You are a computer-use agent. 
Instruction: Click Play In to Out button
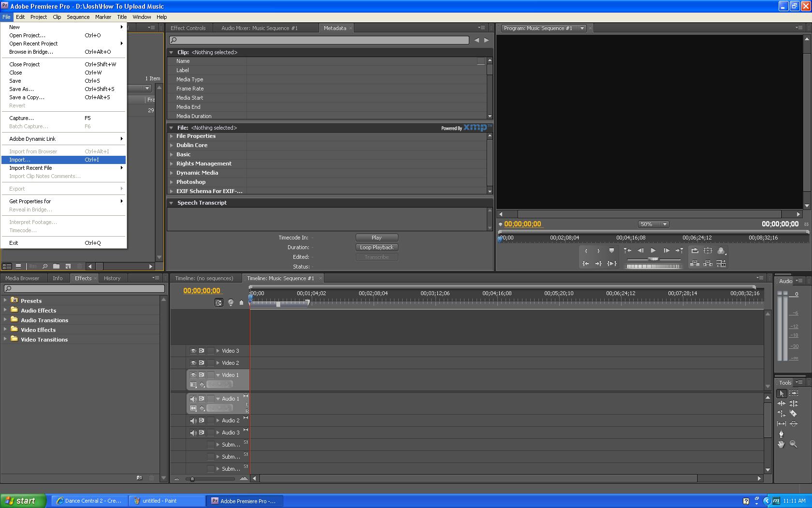pyautogui.click(x=611, y=264)
